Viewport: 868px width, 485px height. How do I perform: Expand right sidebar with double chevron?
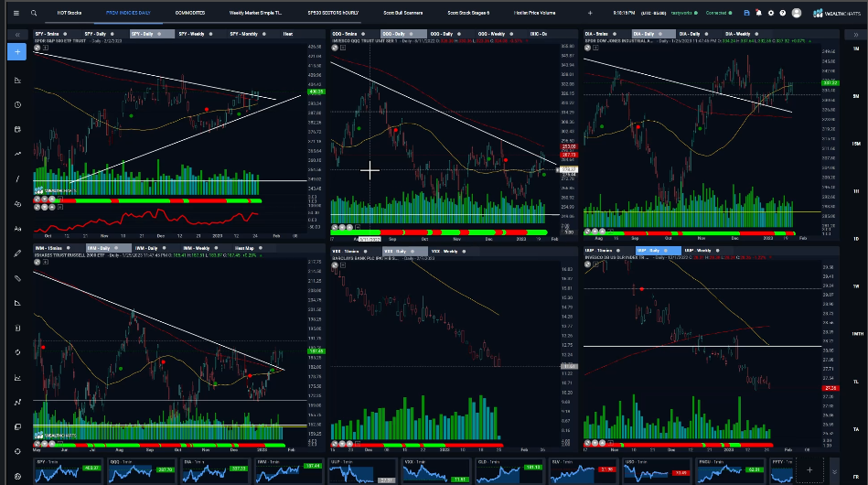(x=856, y=35)
